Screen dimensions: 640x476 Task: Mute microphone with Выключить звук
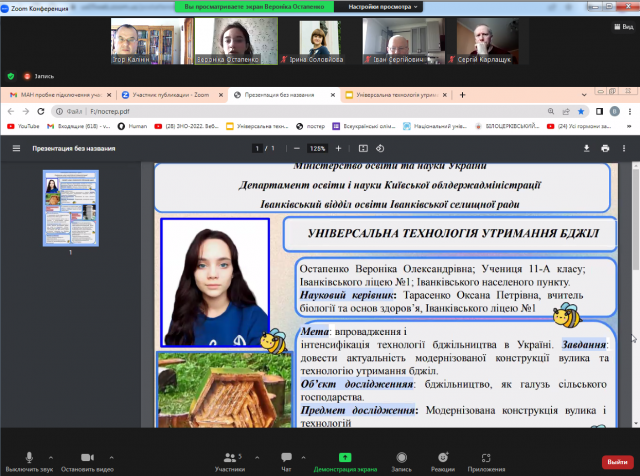(27, 456)
